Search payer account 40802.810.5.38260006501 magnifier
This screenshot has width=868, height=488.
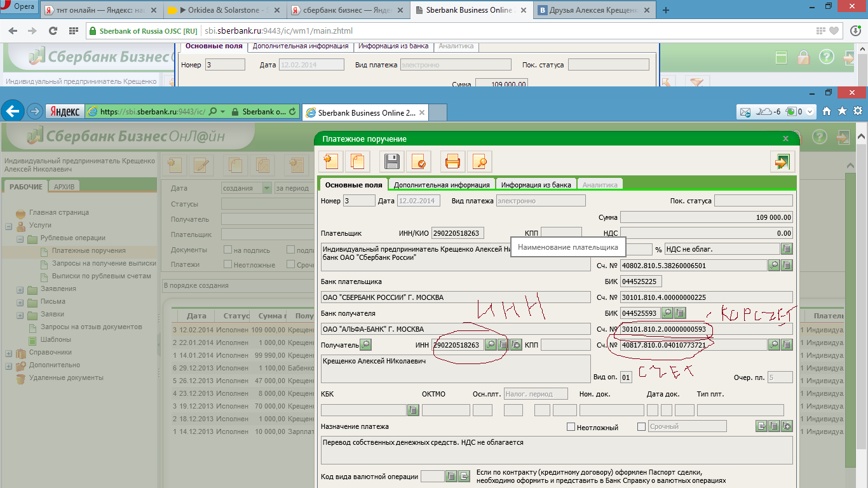[774, 266]
